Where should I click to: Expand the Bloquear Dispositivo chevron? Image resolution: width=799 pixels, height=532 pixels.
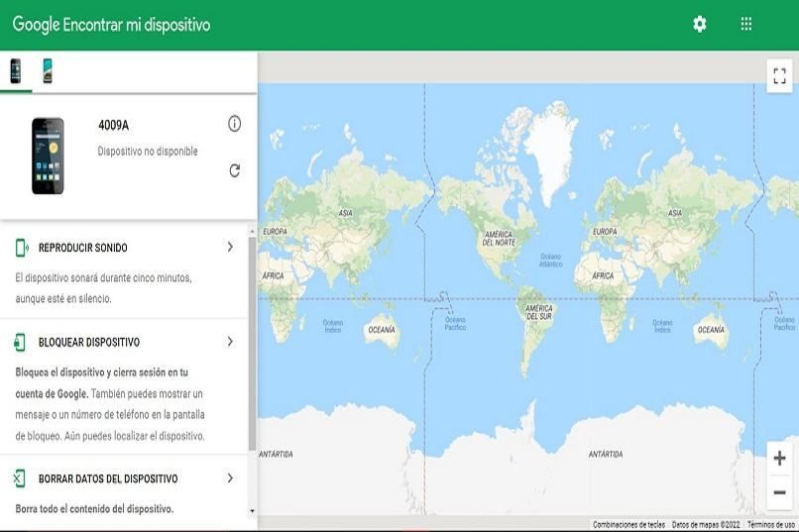point(230,342)
